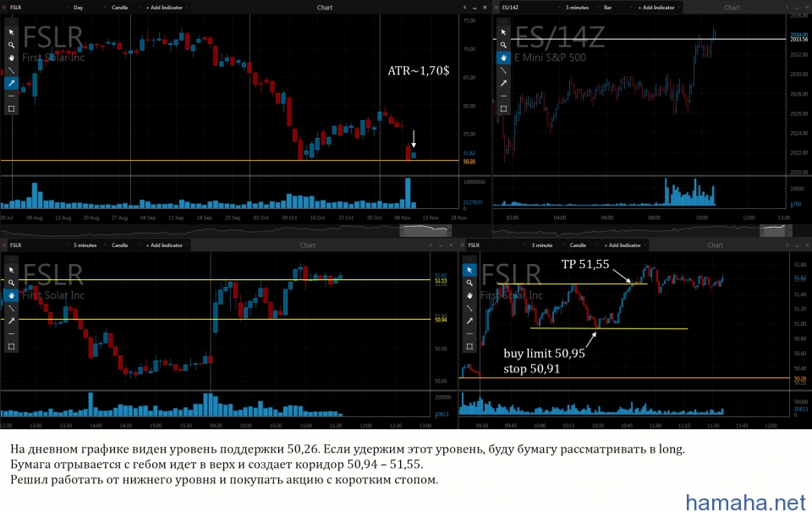Open the Candle dropdown in FSLR 5 minutes chart
The image size is (812, 512).
(124, 245)
